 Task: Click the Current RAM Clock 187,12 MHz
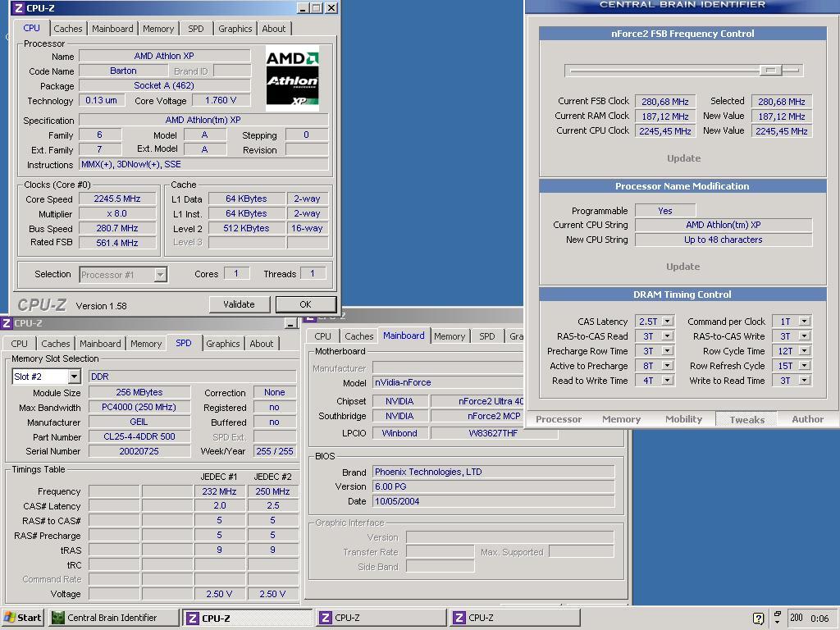click(665, 116)
